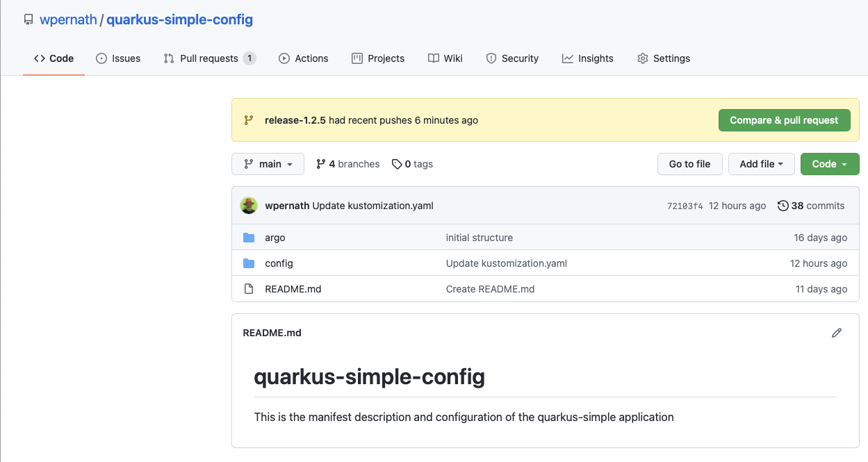Edit the README with the pencil icon
Screen dimensions: 868x462
[x=837, y=333]
